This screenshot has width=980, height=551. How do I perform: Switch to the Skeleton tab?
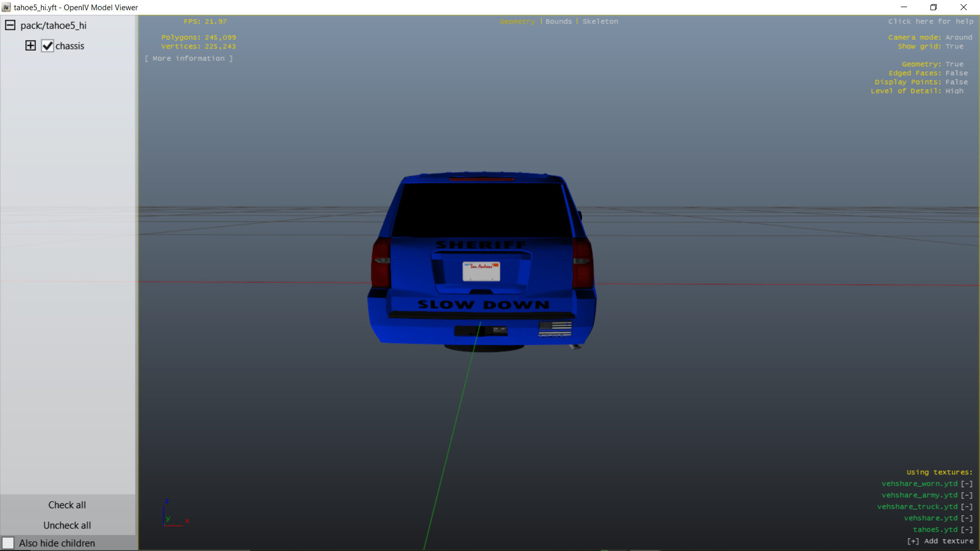[x=600, y=21]
